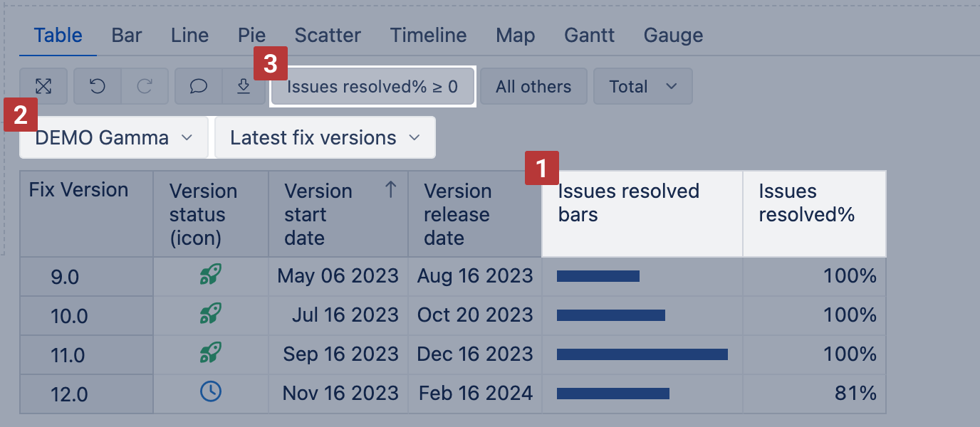
Task: Click the export download icon
Action: pyautogui.click(x=243, y=87)
